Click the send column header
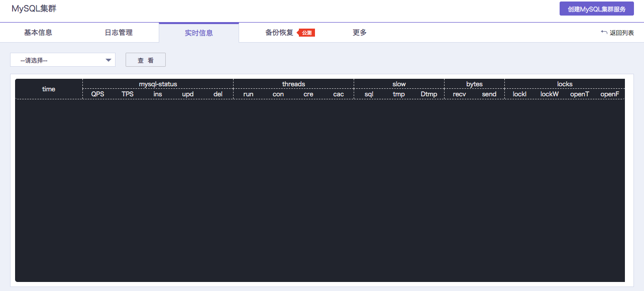 [x=489, y=94]
